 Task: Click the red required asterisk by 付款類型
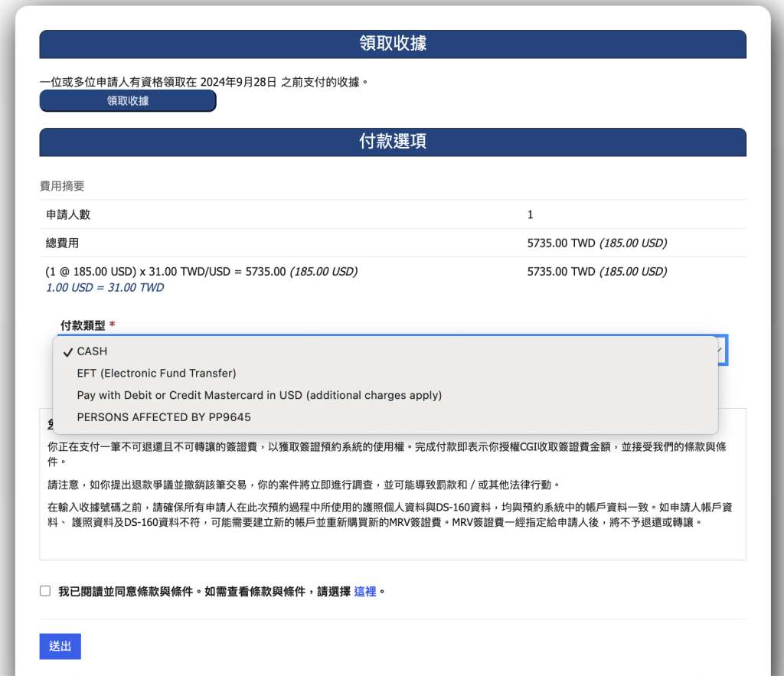[x=113, y=325]
